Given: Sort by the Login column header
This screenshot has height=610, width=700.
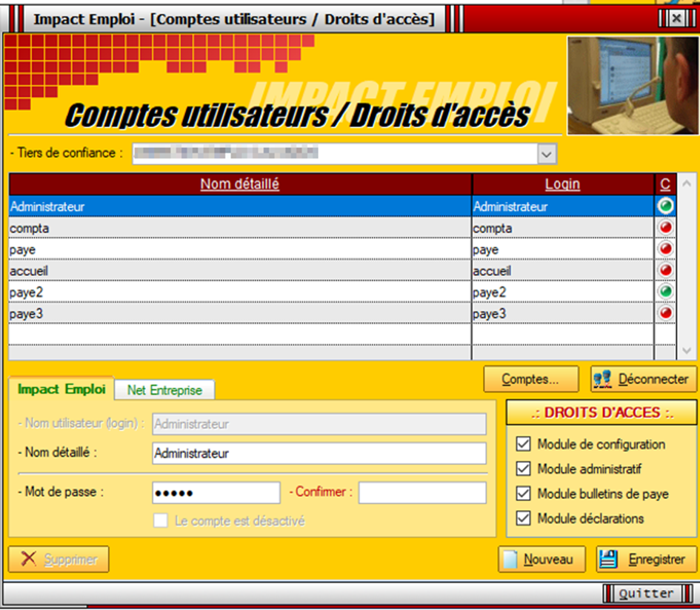Looking at the screenshot, I should click(x=562, y=184).
